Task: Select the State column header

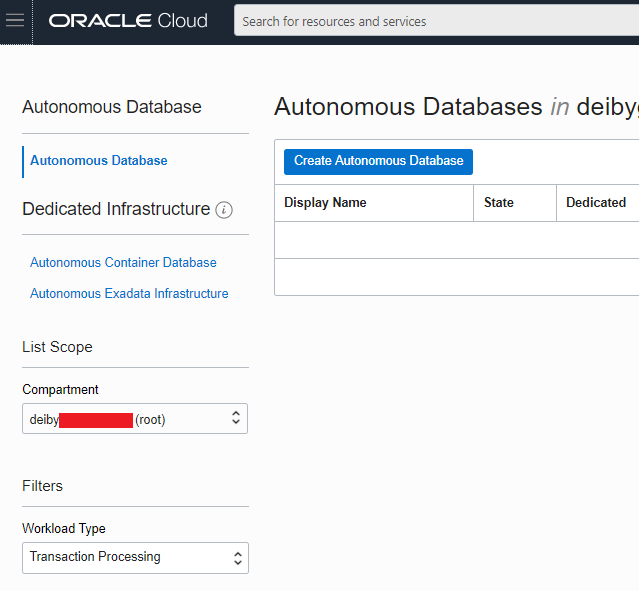Action: point(499,202)
